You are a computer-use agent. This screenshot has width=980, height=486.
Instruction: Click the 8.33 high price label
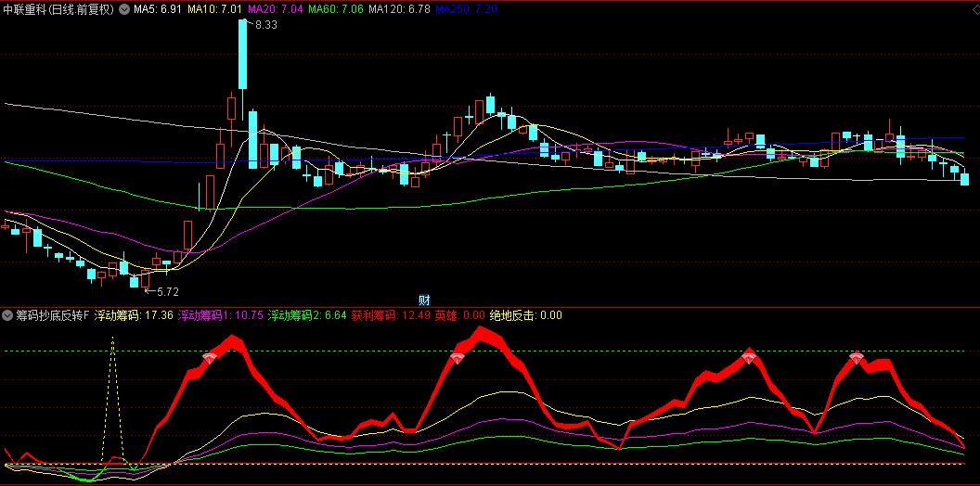pyautogui.click(x=266, y=25)
